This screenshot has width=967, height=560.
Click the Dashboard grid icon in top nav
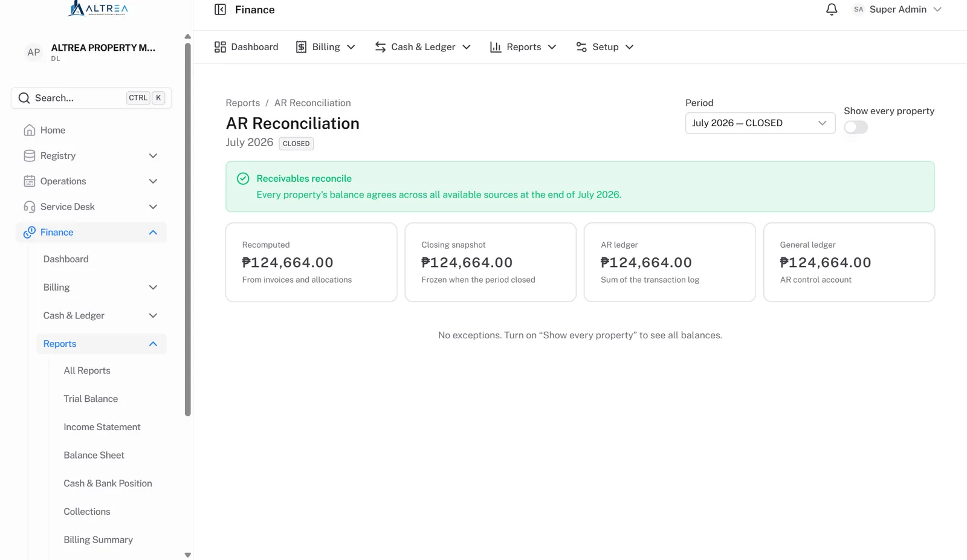tap(220, 47)
